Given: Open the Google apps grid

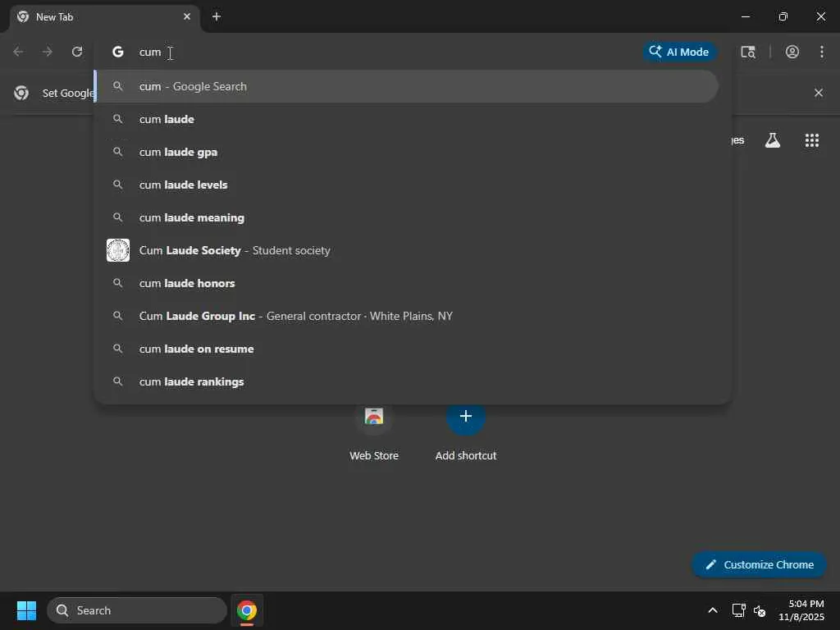Looking at the screenshot, I should click(811, 139).
